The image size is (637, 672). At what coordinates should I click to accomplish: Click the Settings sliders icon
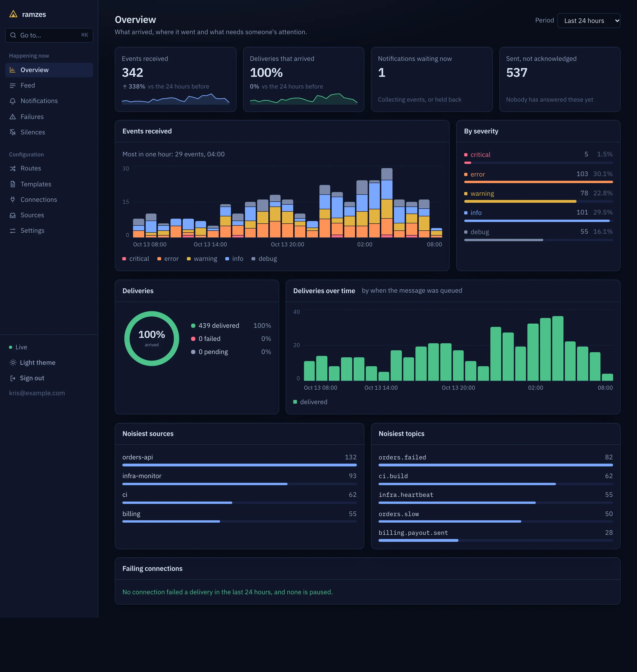pos(13,231)
